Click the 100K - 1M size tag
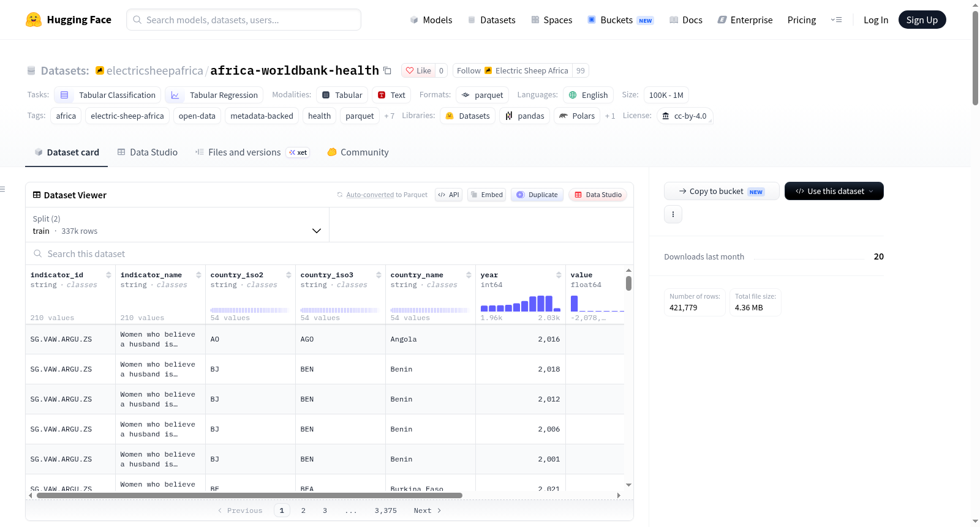 pyautogui.click(x=666, y=95)
